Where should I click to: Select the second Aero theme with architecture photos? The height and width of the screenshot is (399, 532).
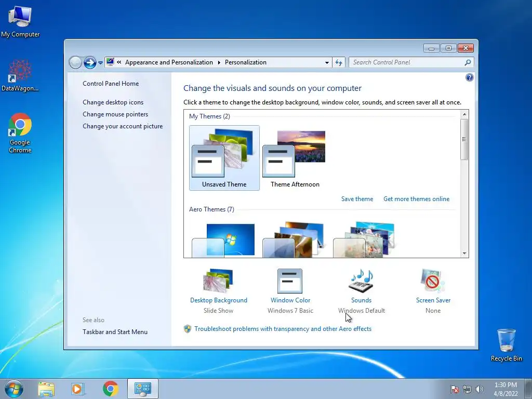(x=294, y=240)
